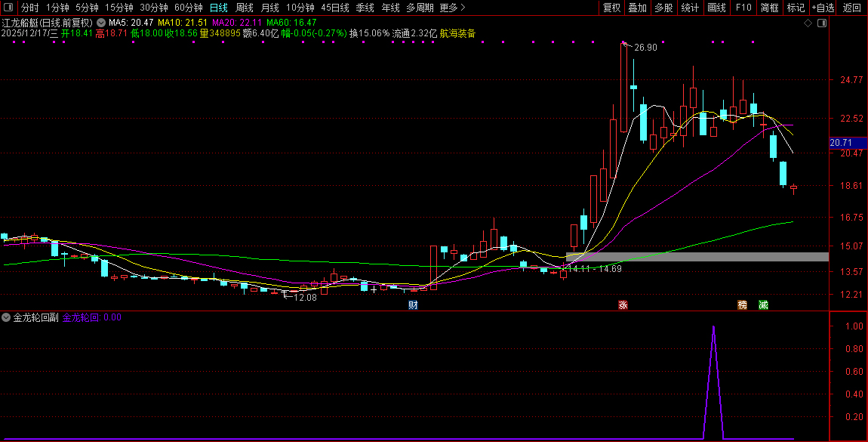Screen dimensions: 868x442
Task: Click the 榜 ranking marker icon
Action: coord(743,305)
